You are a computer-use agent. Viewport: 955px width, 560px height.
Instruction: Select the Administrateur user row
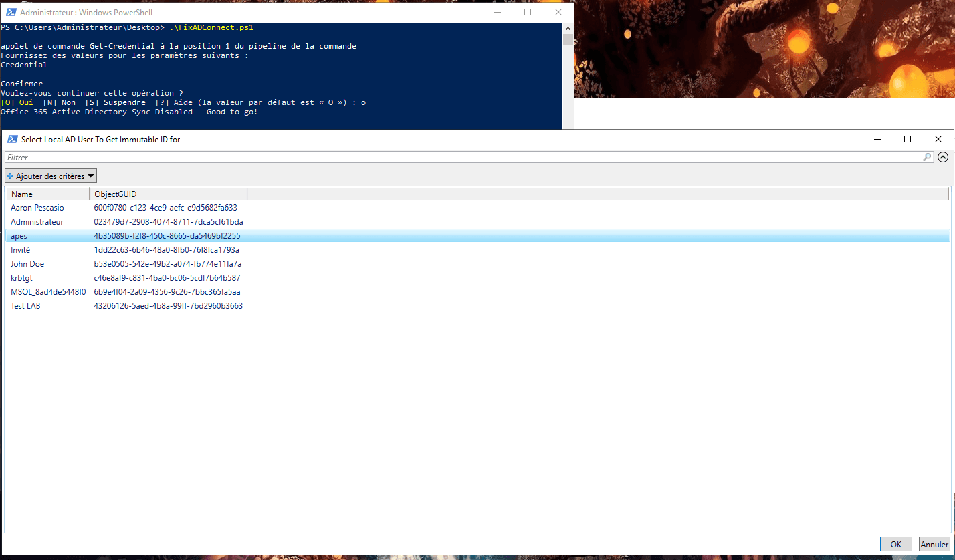pos(37,222)
